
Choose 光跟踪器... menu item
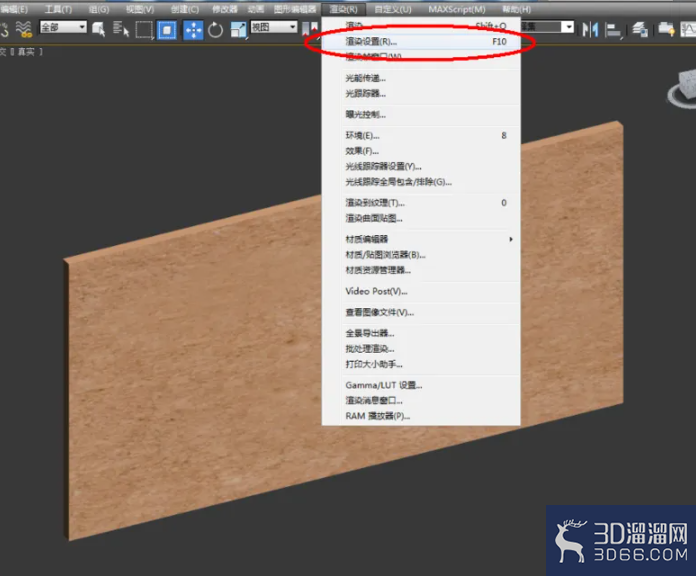421,94
